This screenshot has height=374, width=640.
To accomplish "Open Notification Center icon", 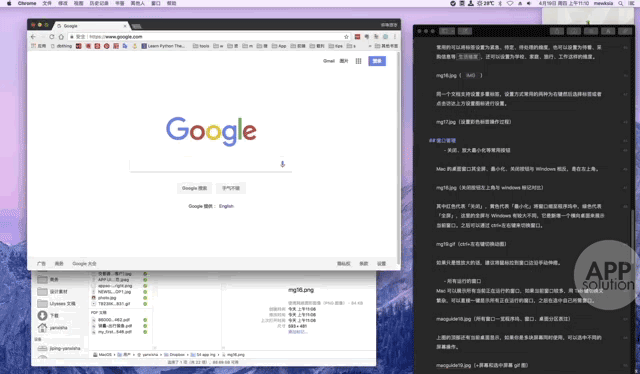I will tap(631, 3).
